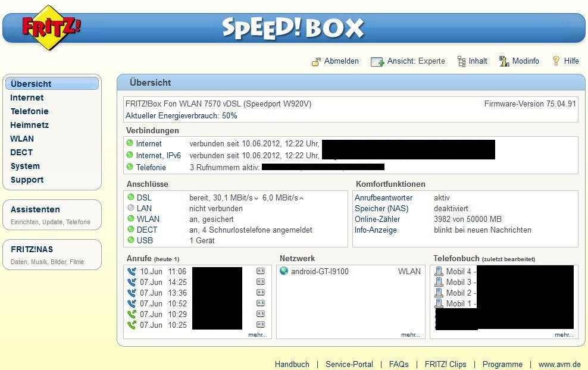This screenshot has height=370, width=588.
Task: Click the call icon for 07.Jun 14:25
Action: coord(132,282)
